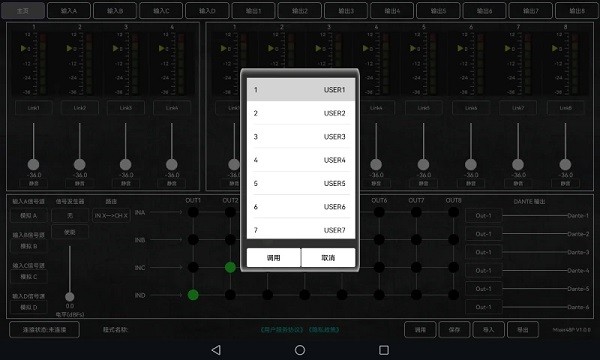The image size is (600, 360).
Task: Click 调用 recall button in bottom bar
Action: pos(420,329)
